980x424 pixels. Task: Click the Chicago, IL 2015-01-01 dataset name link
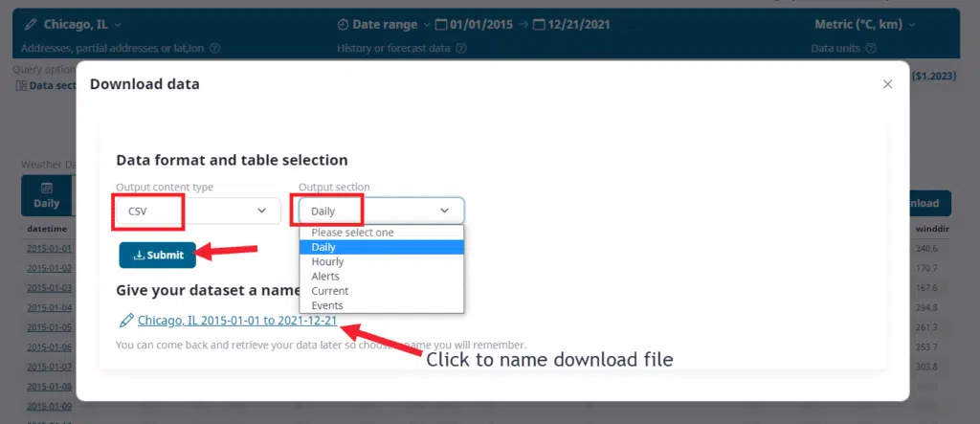point(236,321)
